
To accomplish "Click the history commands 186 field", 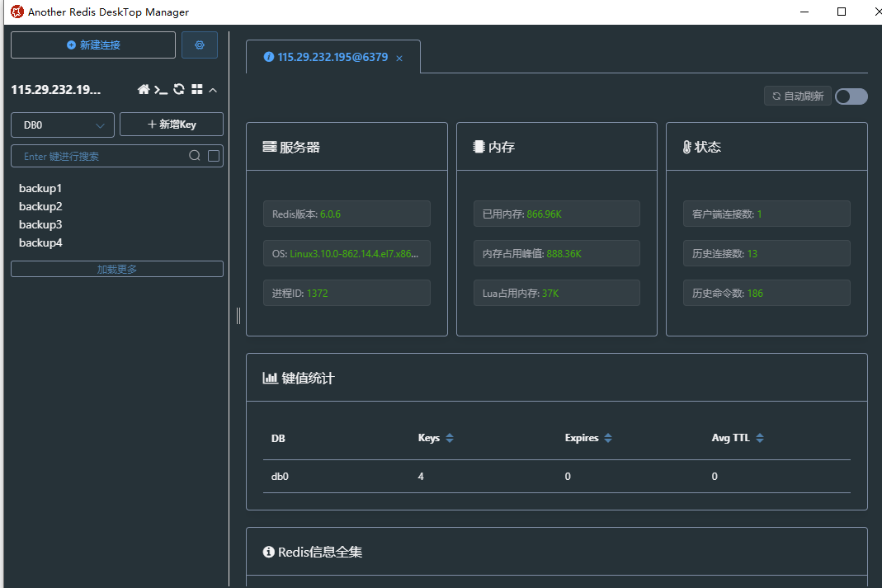I will pyautogui.click(x=766, y=293).
